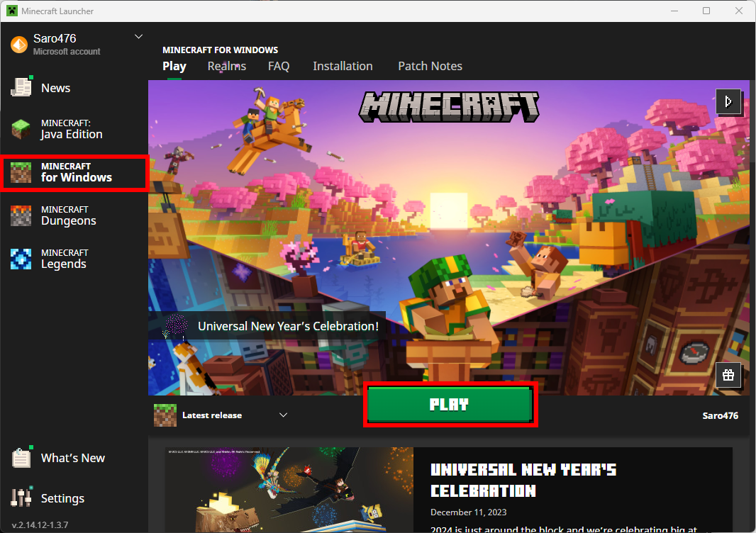Open the Patch Notes tab
756x533 pixels.
pyautogui.click(x=430, y=66)
